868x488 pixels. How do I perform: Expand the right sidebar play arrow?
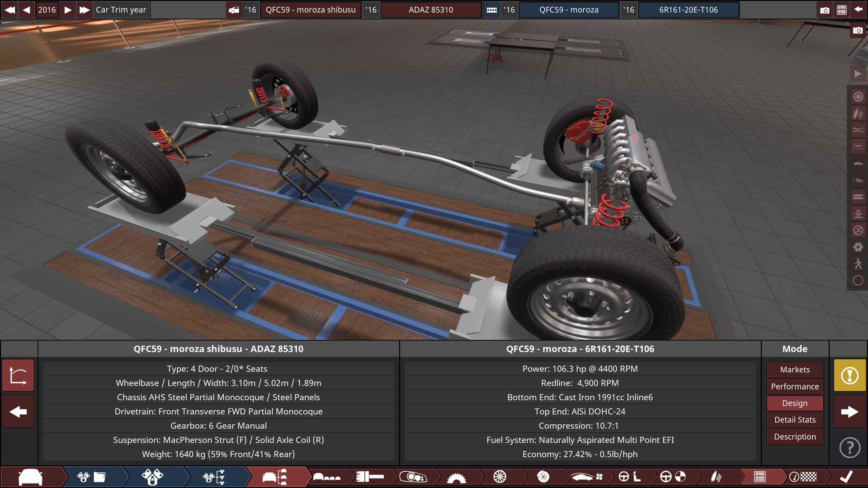(x=858, y=74)
